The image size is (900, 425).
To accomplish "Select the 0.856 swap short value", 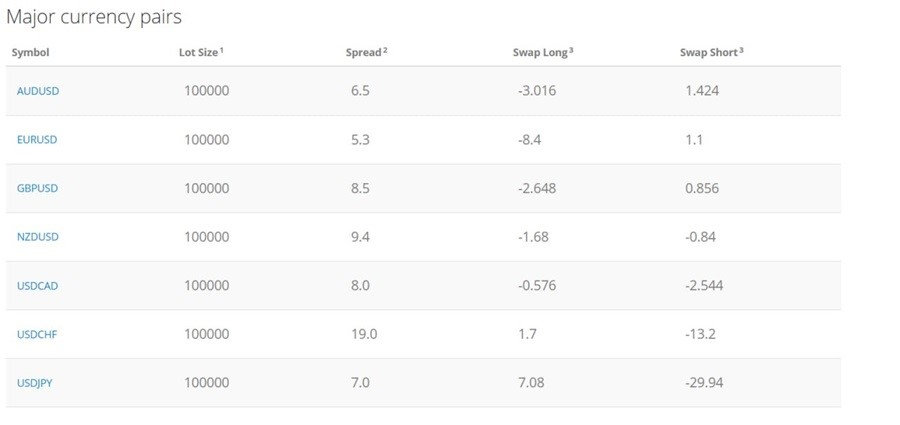I will pyautogui.click(x=702, y=188).
